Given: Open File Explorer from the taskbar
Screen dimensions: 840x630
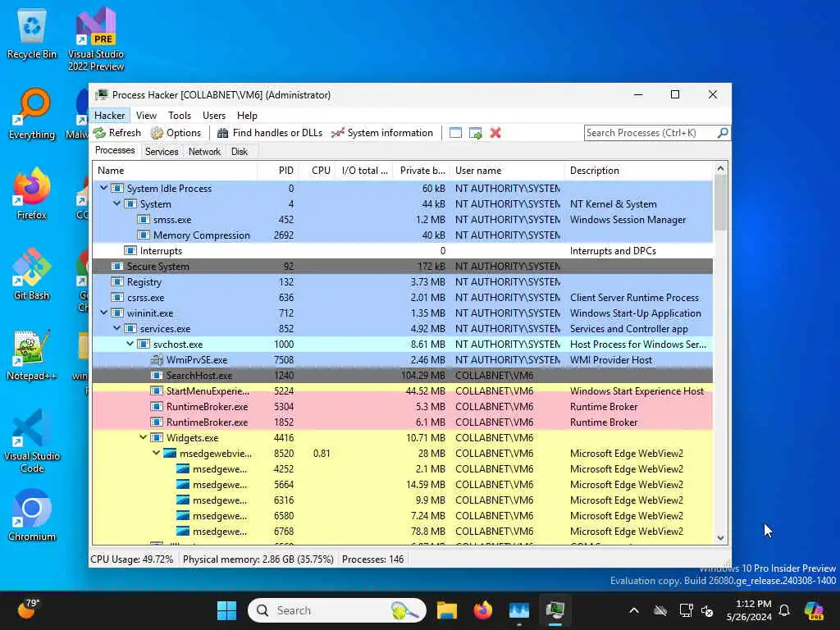Looking at the screenshot, I should point(447,610).
